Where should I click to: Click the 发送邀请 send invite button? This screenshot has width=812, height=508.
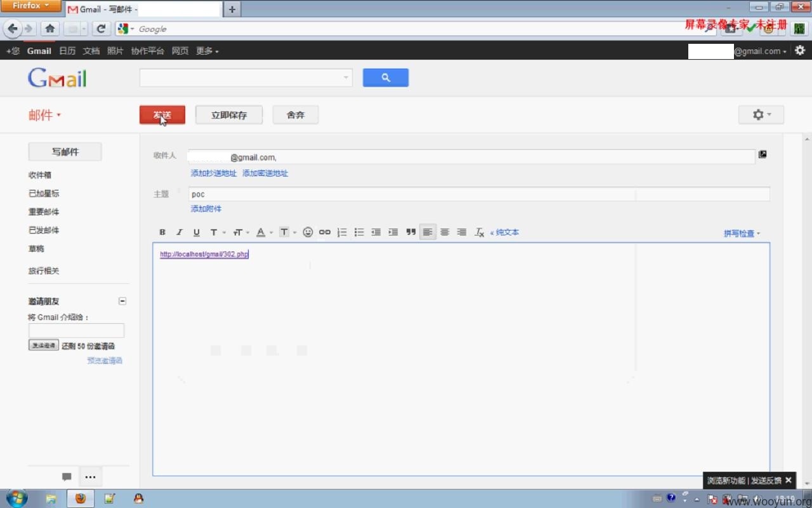coord(44,345)
